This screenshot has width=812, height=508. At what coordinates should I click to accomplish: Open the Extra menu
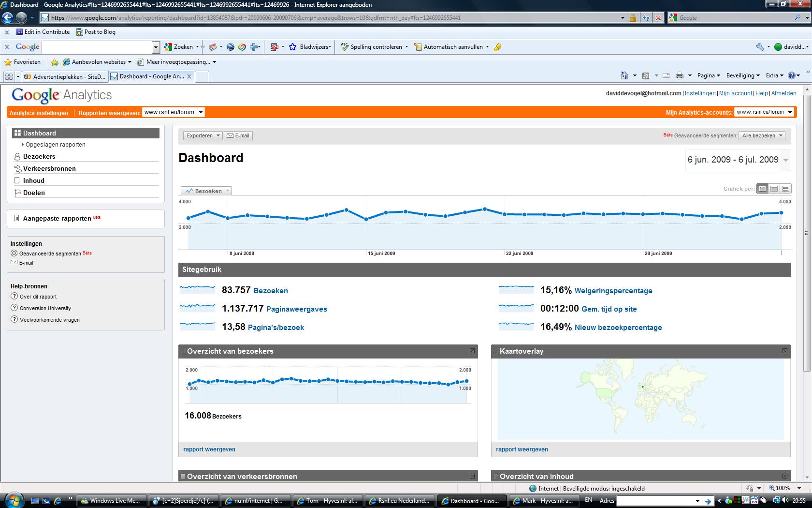point(775,75)
